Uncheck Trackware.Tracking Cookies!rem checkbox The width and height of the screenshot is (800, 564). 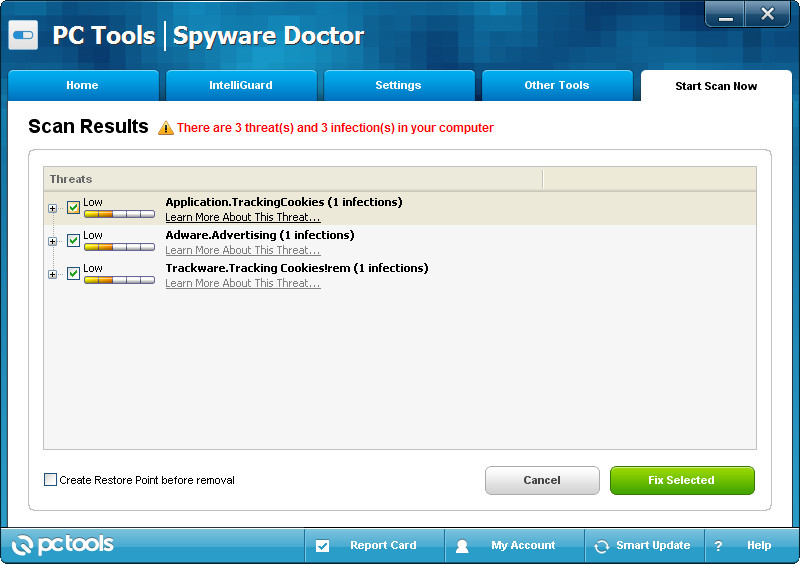pos(73,274)
